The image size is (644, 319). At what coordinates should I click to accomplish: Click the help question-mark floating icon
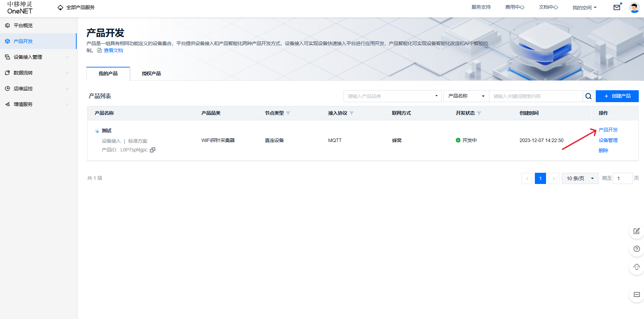point(636,249)
